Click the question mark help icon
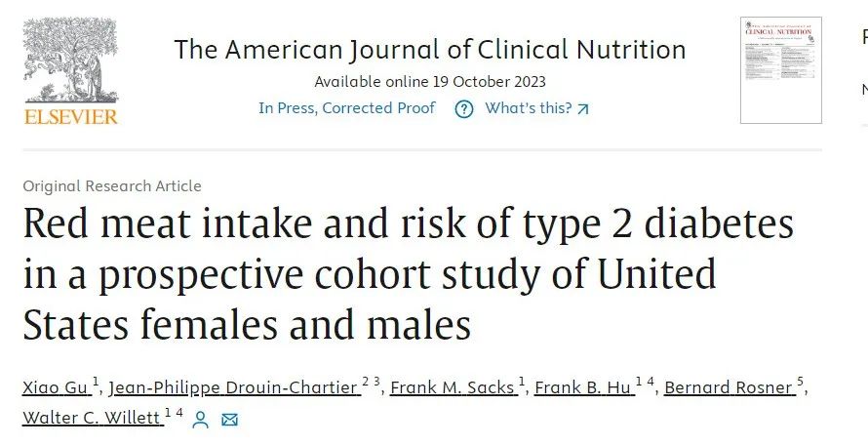 464,109
